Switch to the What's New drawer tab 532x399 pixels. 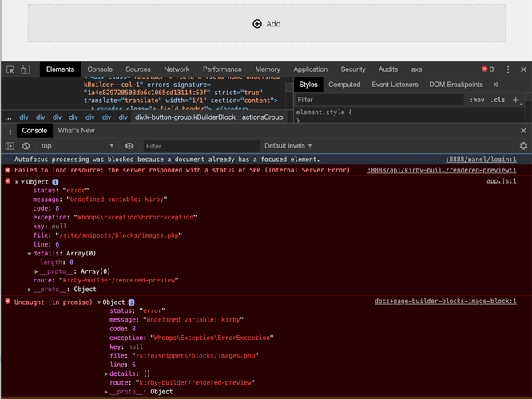(76, 131)
